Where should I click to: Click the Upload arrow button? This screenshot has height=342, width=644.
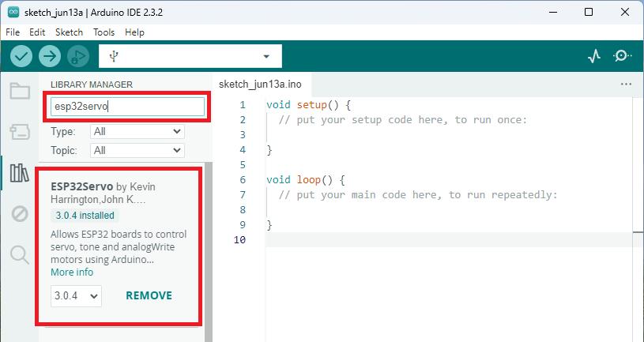tap(50, 56)
